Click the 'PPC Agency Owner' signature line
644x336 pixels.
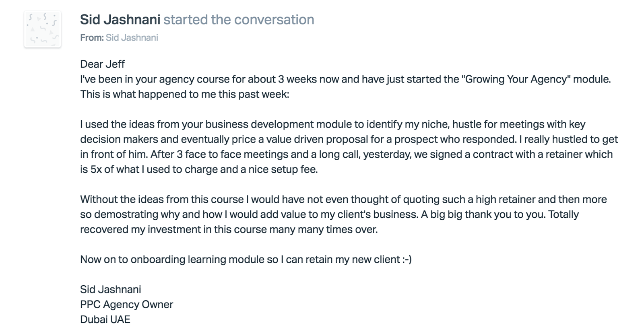click(x=126, y=305)
